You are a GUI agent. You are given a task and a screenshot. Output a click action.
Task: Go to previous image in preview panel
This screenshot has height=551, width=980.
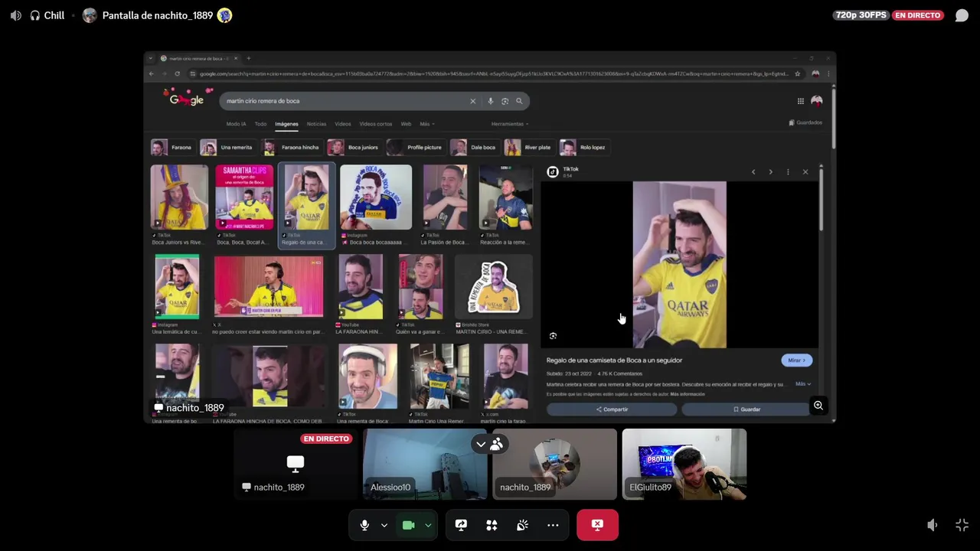pyautogui.click(x=753, y=172)
